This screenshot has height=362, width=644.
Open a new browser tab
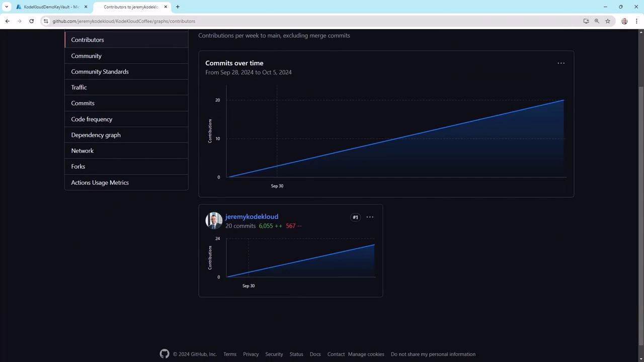(x=178, y=7)
